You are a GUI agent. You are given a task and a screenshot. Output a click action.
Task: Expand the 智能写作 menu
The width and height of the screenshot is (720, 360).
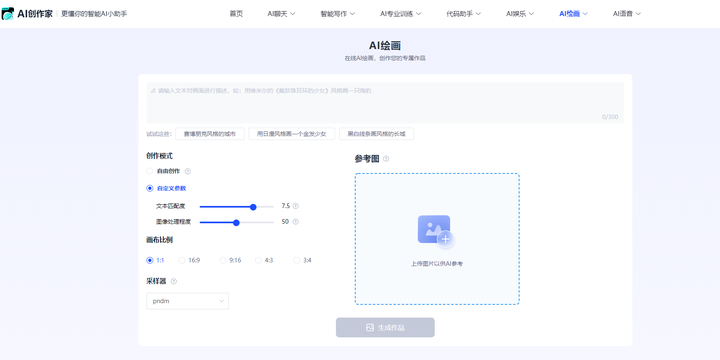338,14
